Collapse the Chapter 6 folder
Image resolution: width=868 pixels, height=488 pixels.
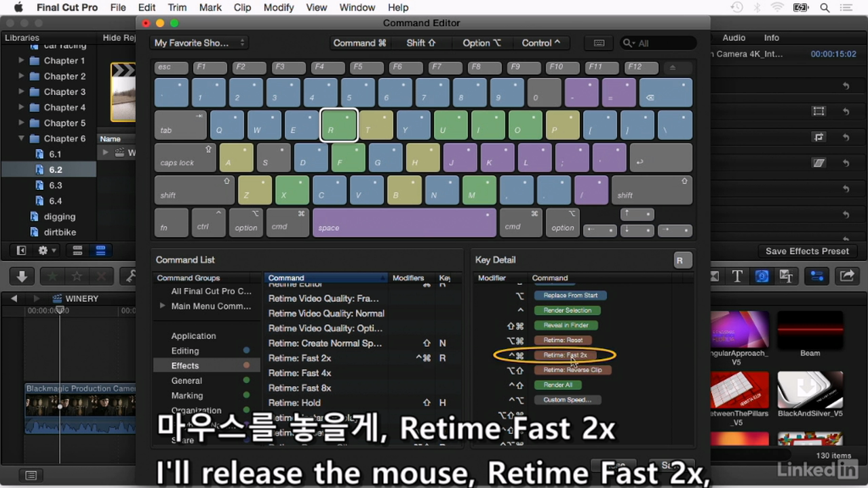click(22, 139)
